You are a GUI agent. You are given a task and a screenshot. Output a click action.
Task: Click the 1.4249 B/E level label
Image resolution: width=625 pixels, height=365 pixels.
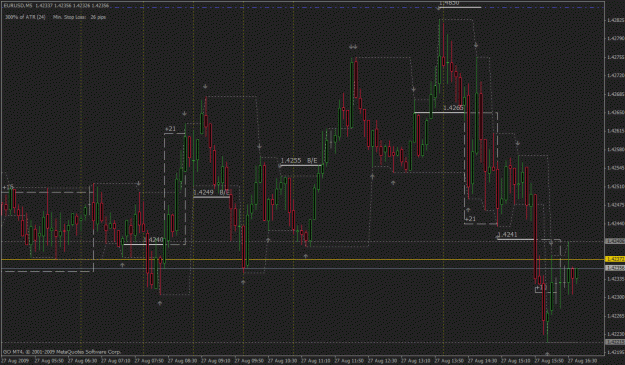[x=212, y=192]
